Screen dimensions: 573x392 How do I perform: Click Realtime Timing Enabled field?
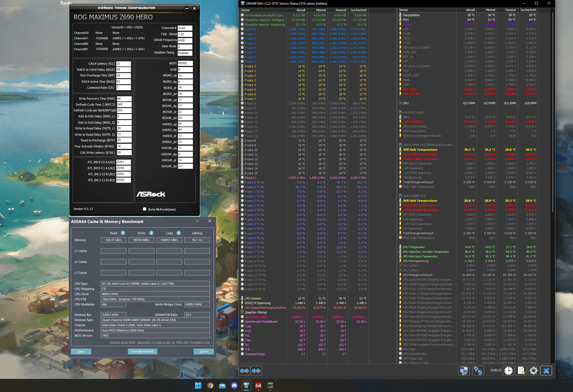(185, 53)
